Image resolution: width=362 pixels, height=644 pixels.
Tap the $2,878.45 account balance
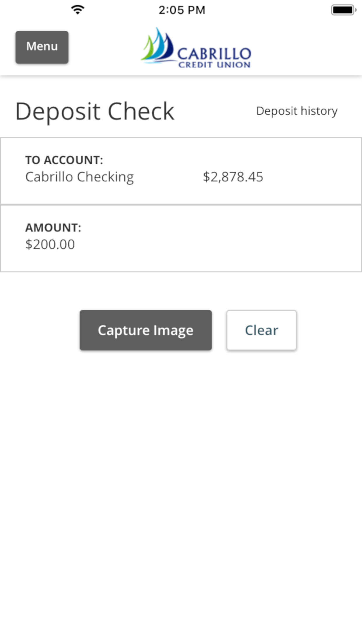[233, 177]
